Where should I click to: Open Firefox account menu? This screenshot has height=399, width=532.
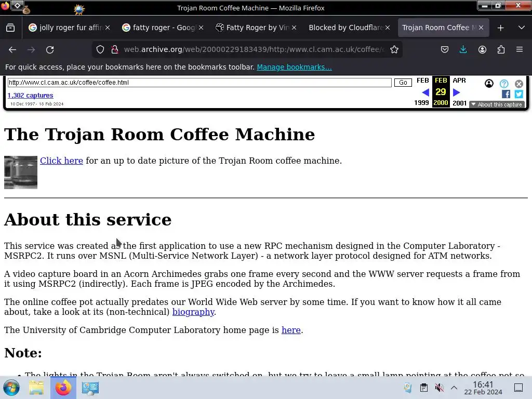point(482,49)
